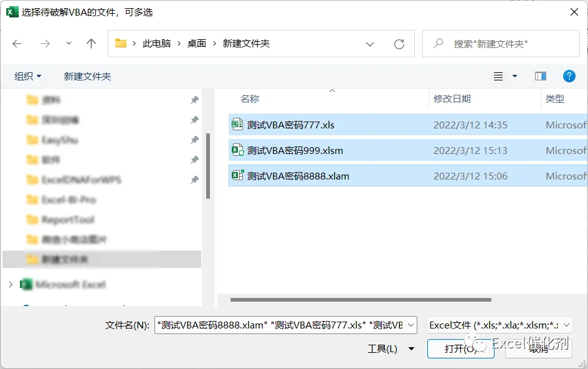Image resolution: width=588 pixels, height=369 pixels.
Task: Click the icon of 测试VBA密码8888.xlam
Action: [237, 175]
